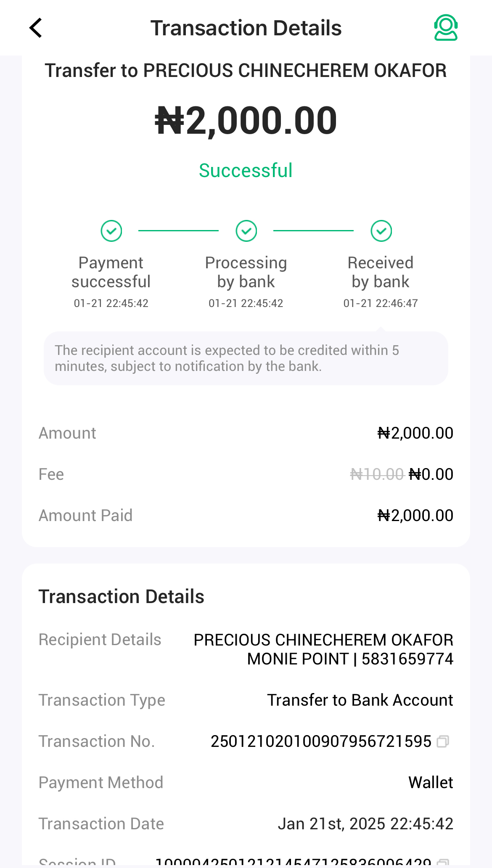The width and height of the screenshot is (492, 868).
Task: Tap the Received by bank checkmark icon
Action: pos(381,231)
